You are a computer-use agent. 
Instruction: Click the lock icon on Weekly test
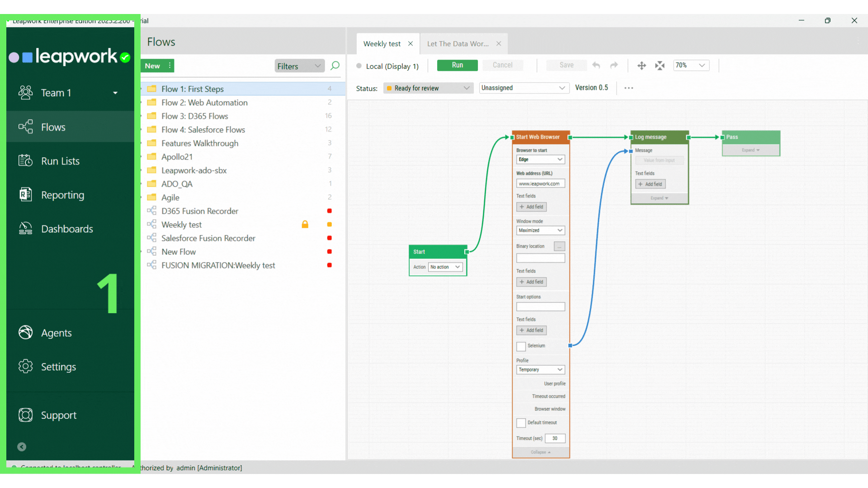(305, 224)
